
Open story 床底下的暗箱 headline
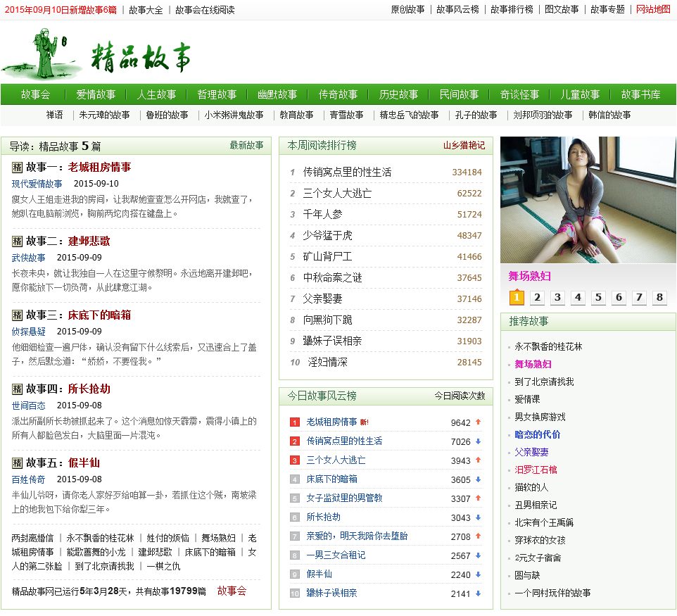click(99, 315)
